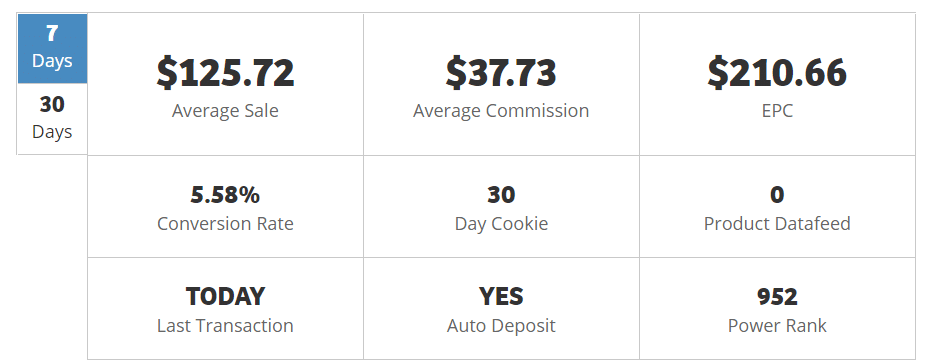
Task: Select the Power Rank label
Action: [x=777, y=326]
